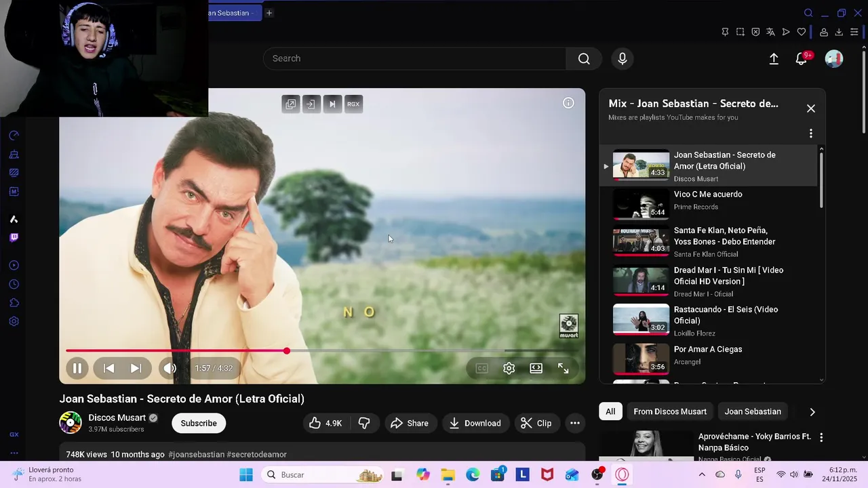Screen dimensions: 868x488
Task: Open File Explorer from taskbar
Action: (x=448, y=474)
